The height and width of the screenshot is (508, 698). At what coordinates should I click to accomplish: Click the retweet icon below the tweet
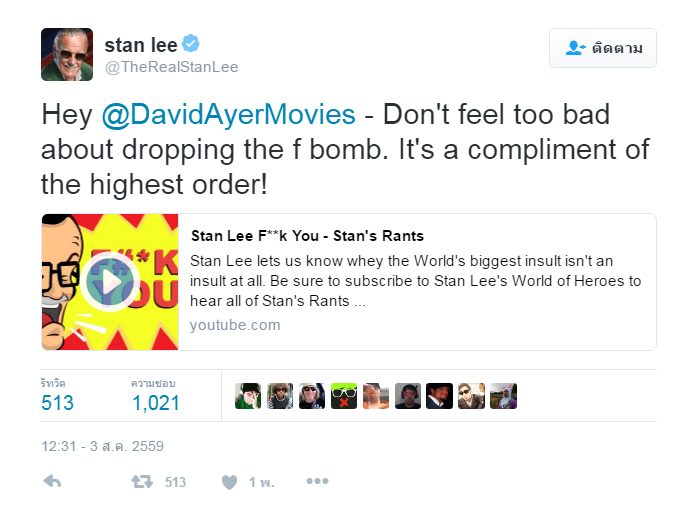142,481
